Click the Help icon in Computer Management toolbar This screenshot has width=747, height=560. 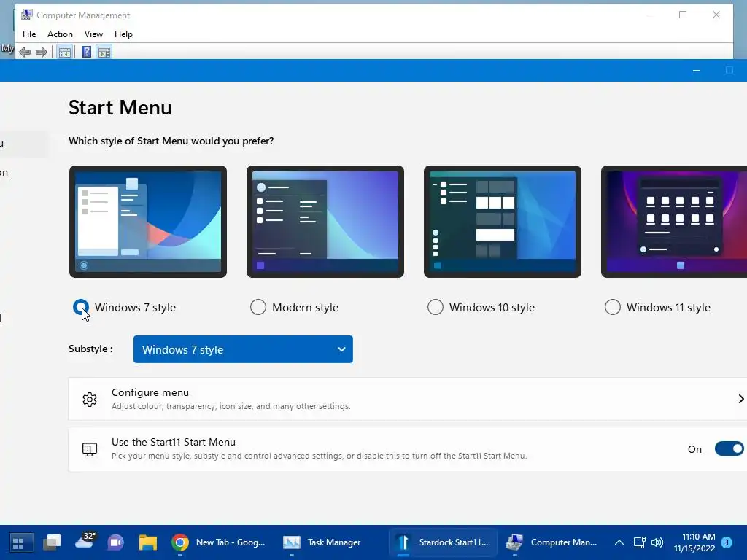[86, 52]
